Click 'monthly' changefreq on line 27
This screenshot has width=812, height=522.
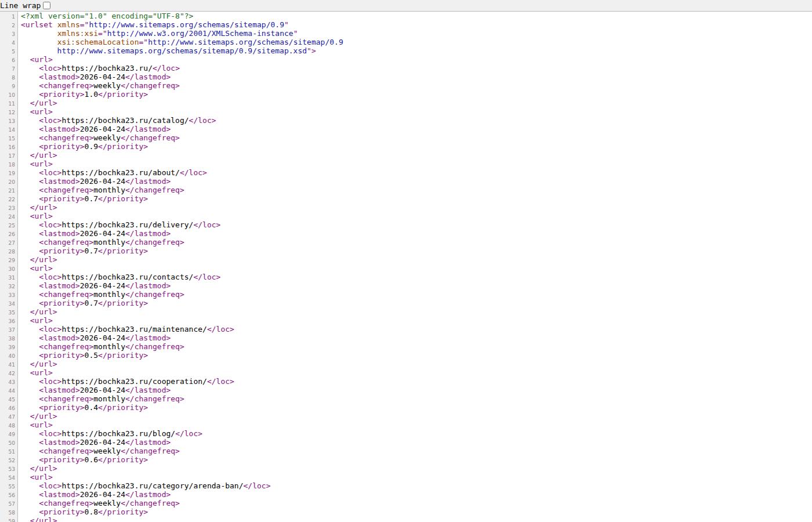pyautogui.click(x=110, y=242)
